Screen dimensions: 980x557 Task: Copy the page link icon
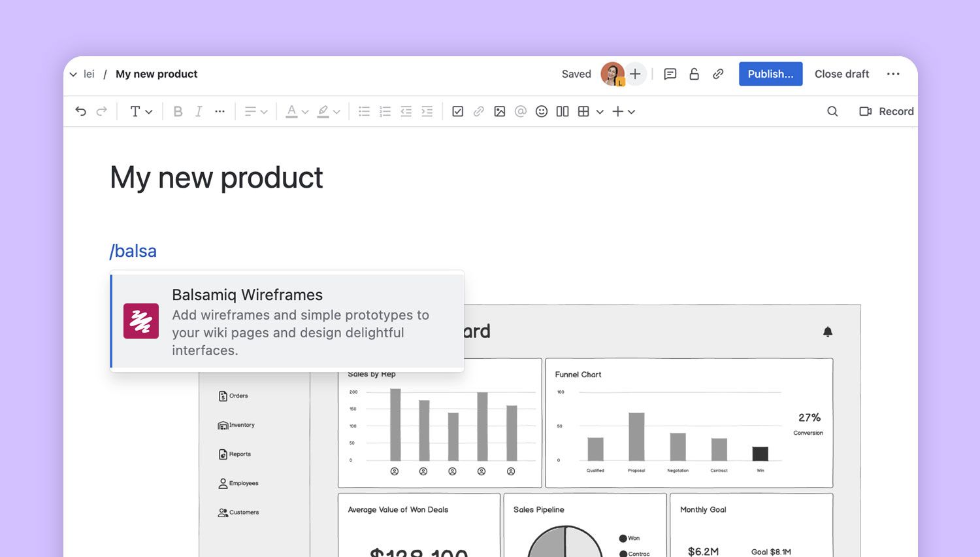click(718, 74)
